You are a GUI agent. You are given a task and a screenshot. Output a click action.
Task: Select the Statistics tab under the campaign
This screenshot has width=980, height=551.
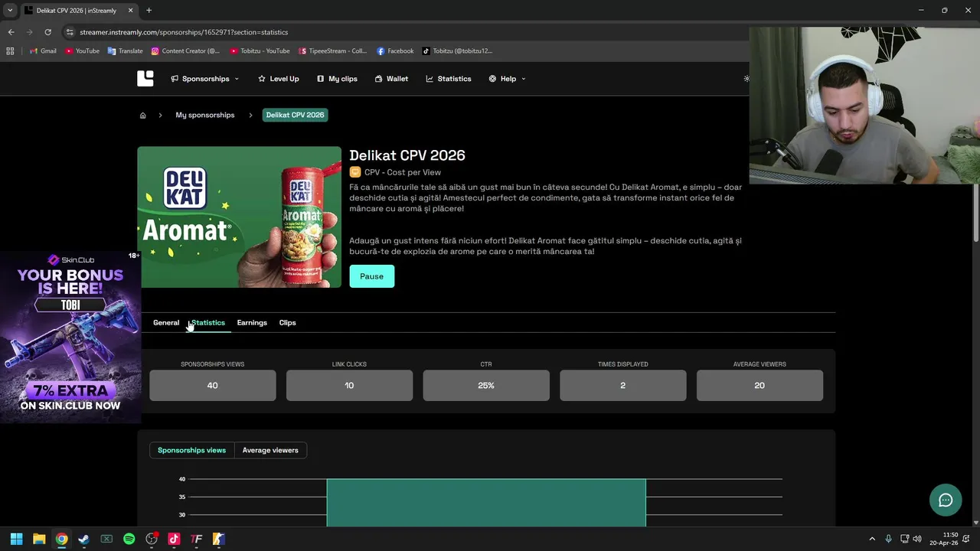click(208, 322)
